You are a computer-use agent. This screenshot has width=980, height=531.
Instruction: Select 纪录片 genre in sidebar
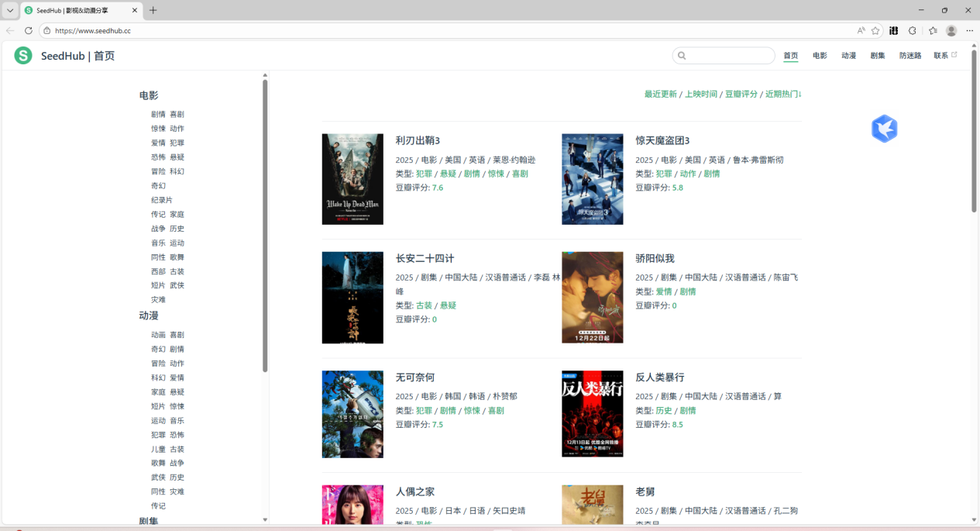pyautogui.click(x=162, y=200)
